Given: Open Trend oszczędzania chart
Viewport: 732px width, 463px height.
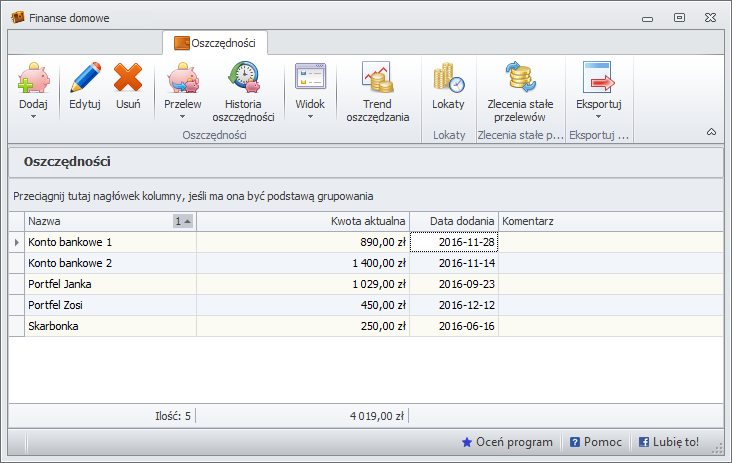Looking at the screenshot, I should pyautogui.click(x=377, y=78).
